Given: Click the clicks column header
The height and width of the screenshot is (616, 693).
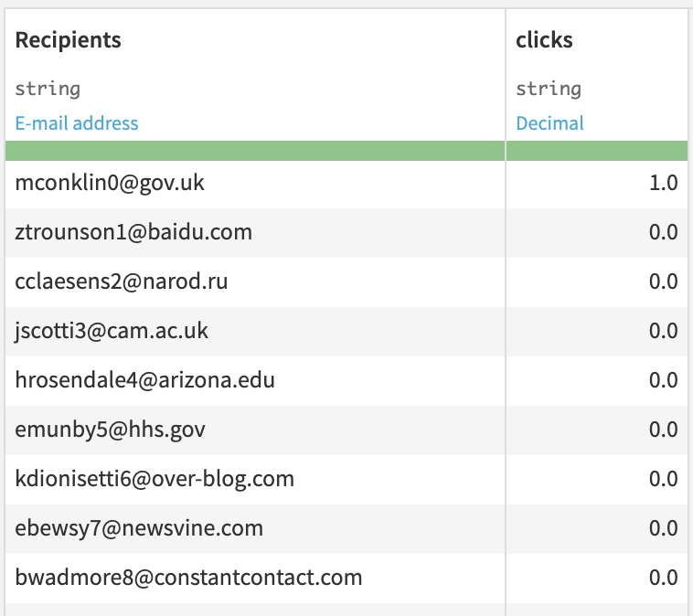Looking at the screenshot, I should tap(544, 40).
